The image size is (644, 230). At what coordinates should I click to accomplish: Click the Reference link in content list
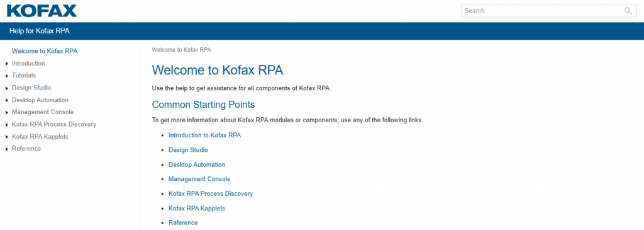tap(183, 222)
